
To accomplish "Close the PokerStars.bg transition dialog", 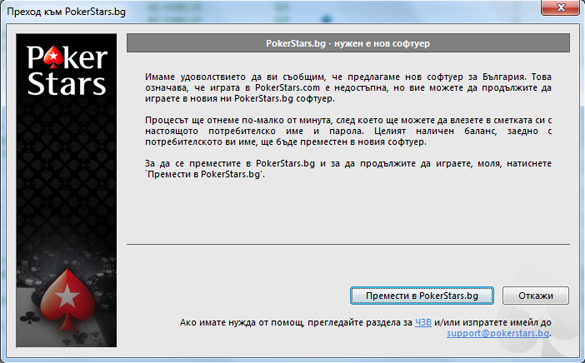I will 560,7.
